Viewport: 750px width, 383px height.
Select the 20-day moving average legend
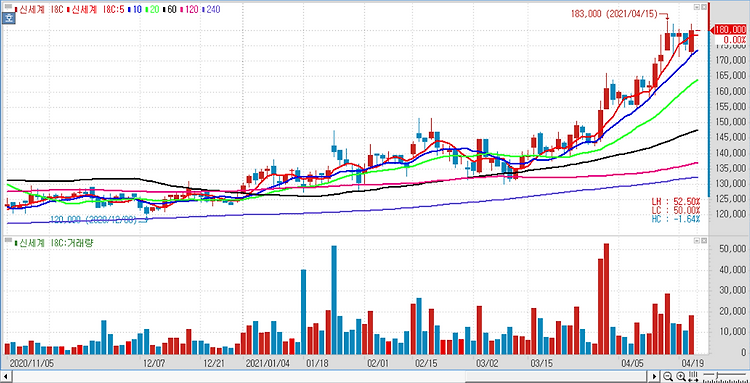coord(153,9)
